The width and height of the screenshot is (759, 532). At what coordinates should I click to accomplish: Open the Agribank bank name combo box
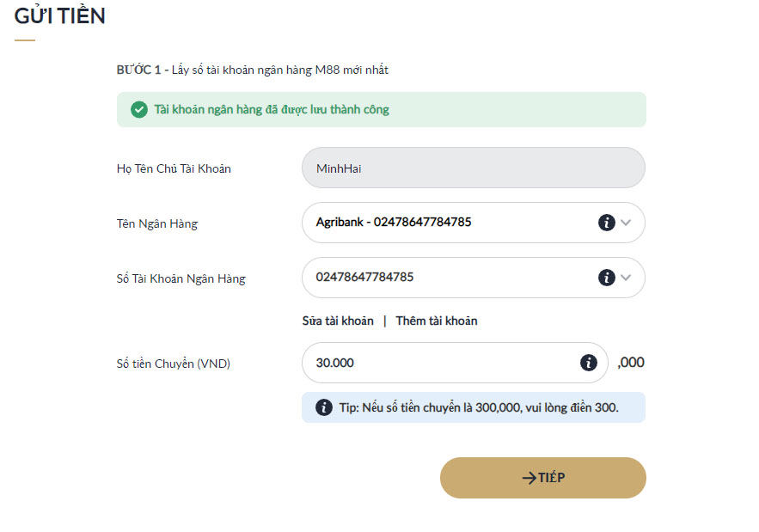pos(447,223)
